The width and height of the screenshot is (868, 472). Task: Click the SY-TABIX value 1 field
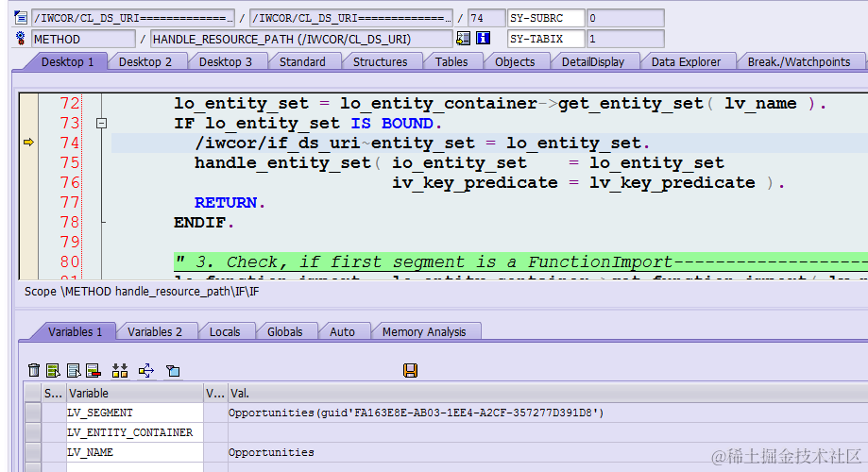point(625,39)
